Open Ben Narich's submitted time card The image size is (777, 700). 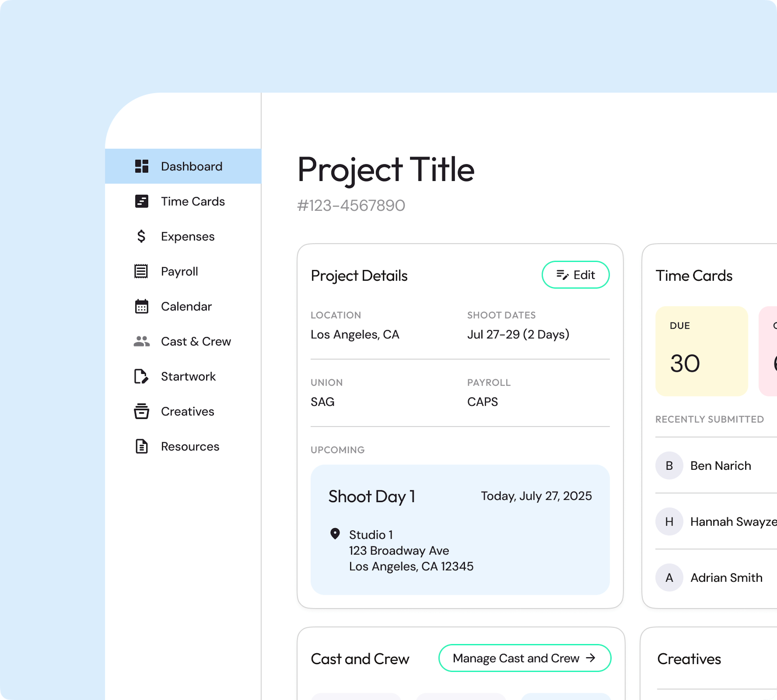pyautogui.click(x=716, y=465)
